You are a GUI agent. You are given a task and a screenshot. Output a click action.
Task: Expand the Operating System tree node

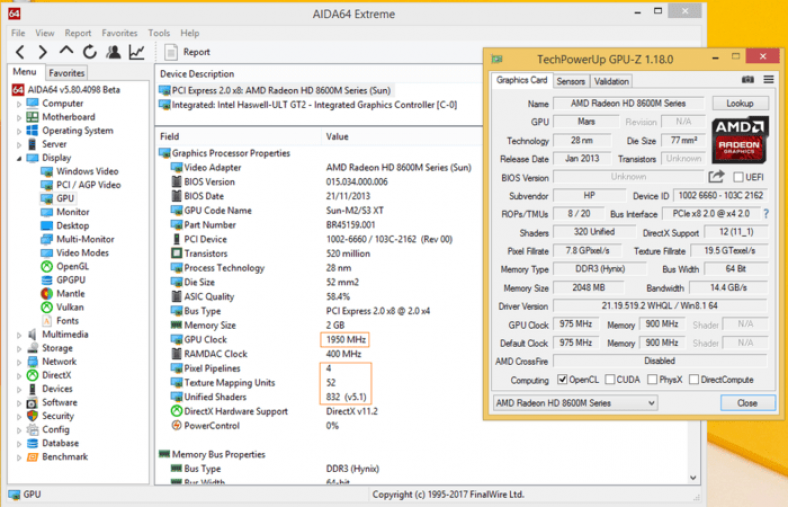pos(19,131)
